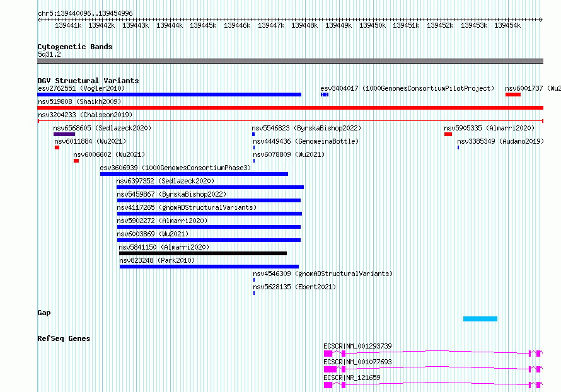The height and width of the screenshot is (392, 561).
Task: Select the blue nsv5902272 variant bar
Action: click(x=209, y=227)
